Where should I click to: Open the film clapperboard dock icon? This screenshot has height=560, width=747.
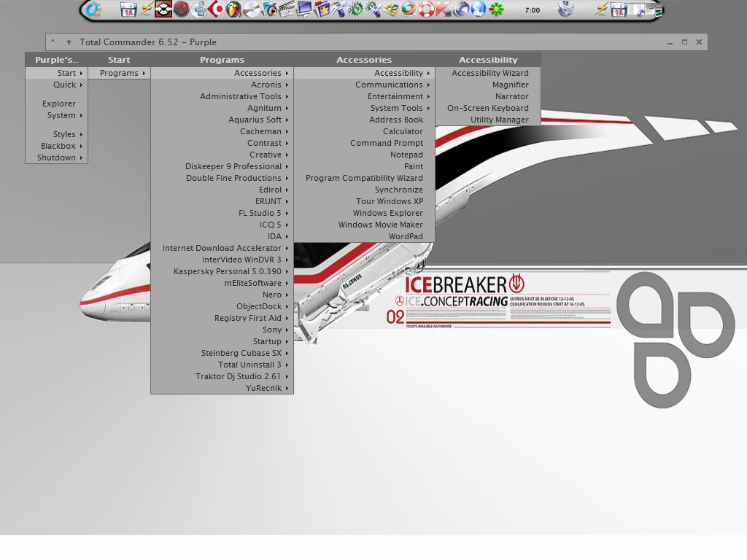coord(286,9)
